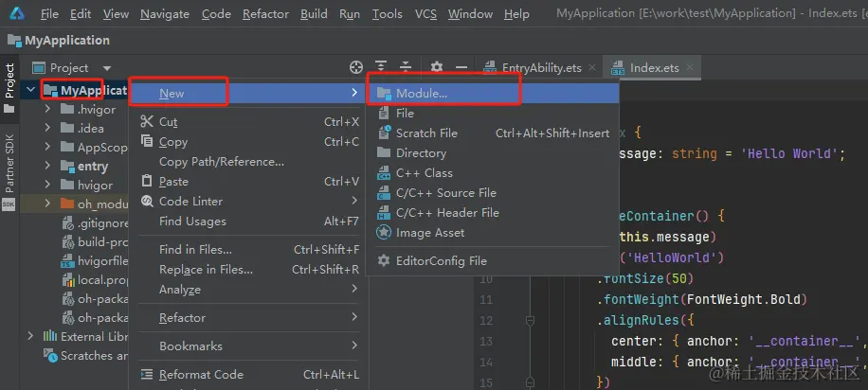Expand the AppScope folder
The width and height of the screenshot is (868, 390).
(48, 147)
